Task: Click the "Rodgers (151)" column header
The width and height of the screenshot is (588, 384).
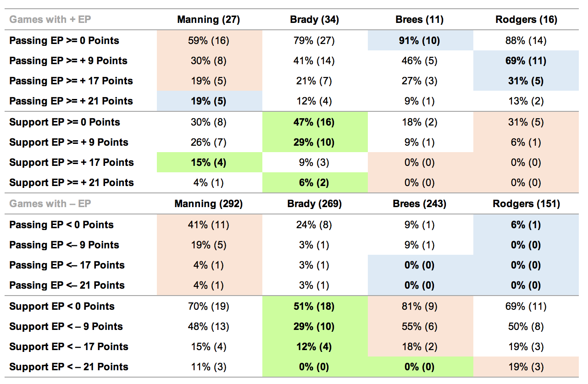Action: coord(526,204)
